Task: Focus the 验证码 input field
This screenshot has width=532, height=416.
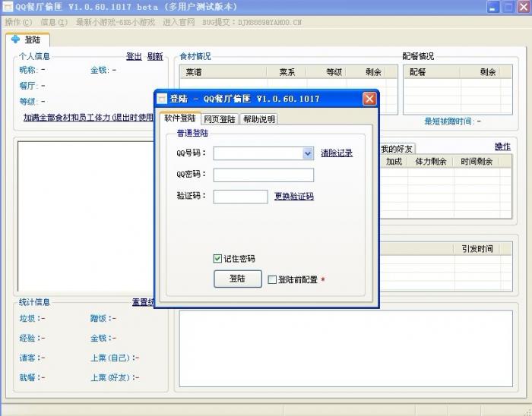Action: (x=241, y=197)
